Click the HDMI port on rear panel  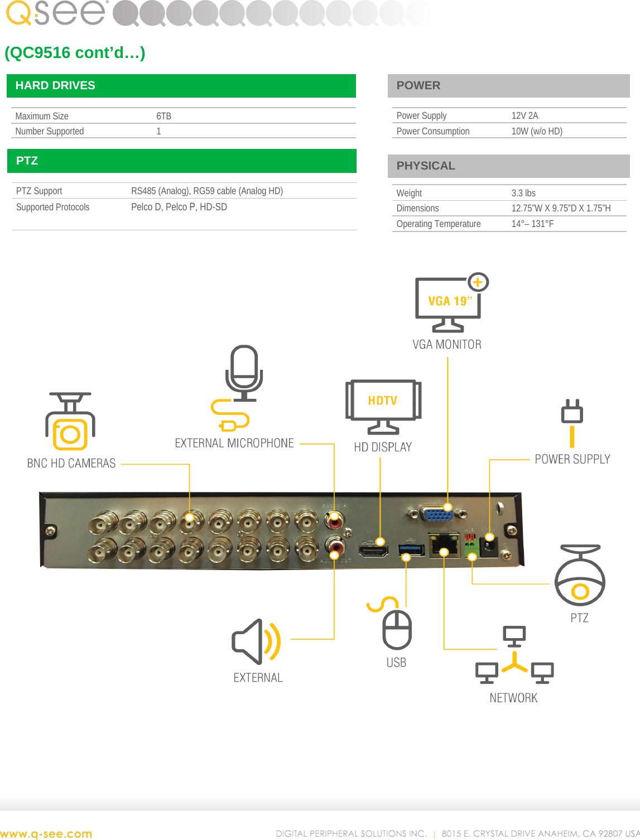point(373,551)
